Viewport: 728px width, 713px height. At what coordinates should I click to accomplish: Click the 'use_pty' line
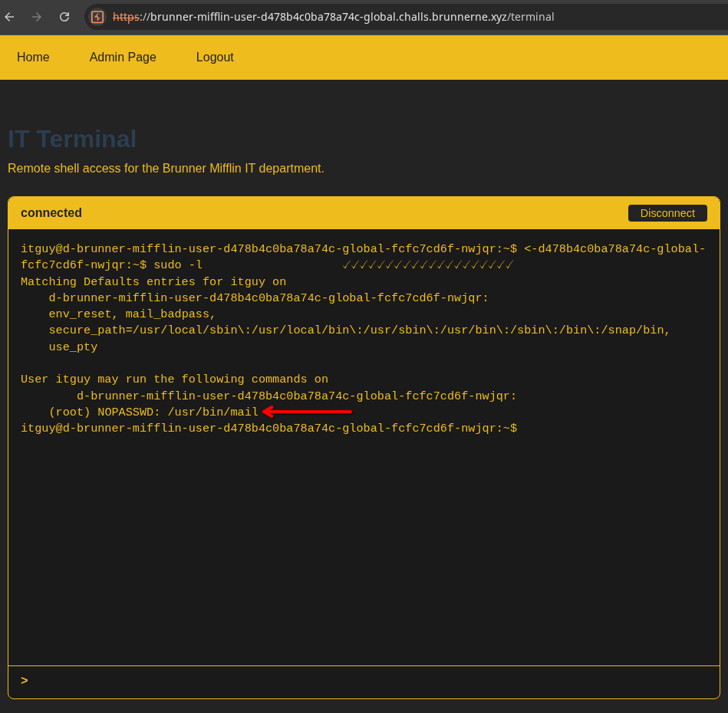coord(73,347)
